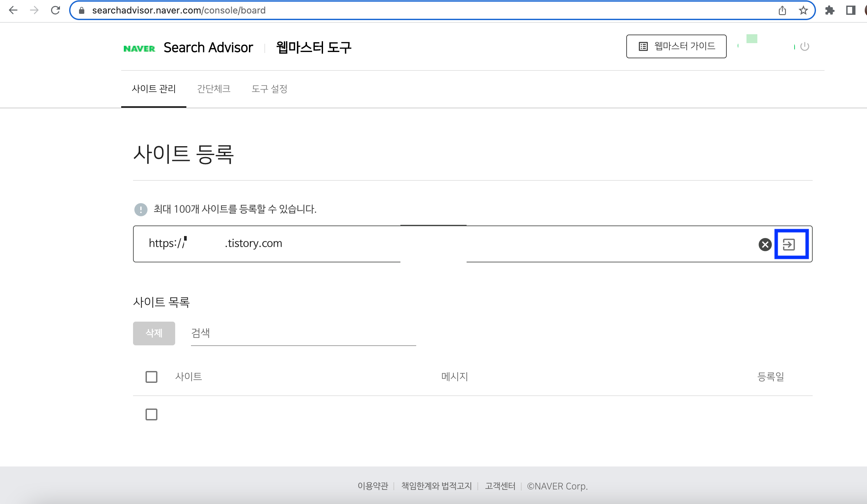Click the Search Advisor title link
Image resolution: width=867 pixels, height=504 pixels.
click(x=208, y=47)
